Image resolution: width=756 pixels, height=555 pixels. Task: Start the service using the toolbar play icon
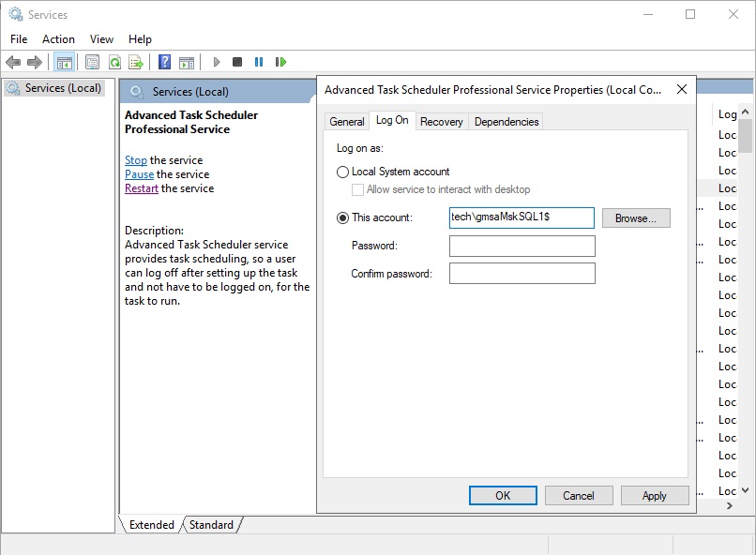[x=217, y=62]
